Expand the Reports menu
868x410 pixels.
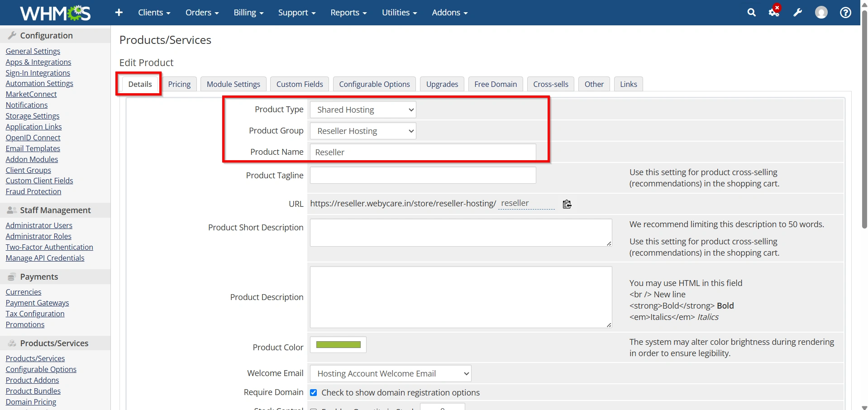click(x=348, y=13)
